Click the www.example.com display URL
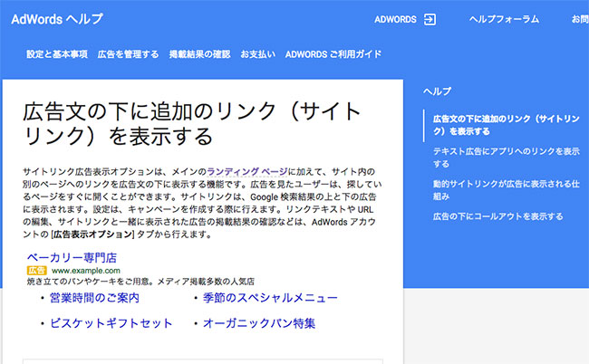589x364 pixels. click(x=86, y=271)
